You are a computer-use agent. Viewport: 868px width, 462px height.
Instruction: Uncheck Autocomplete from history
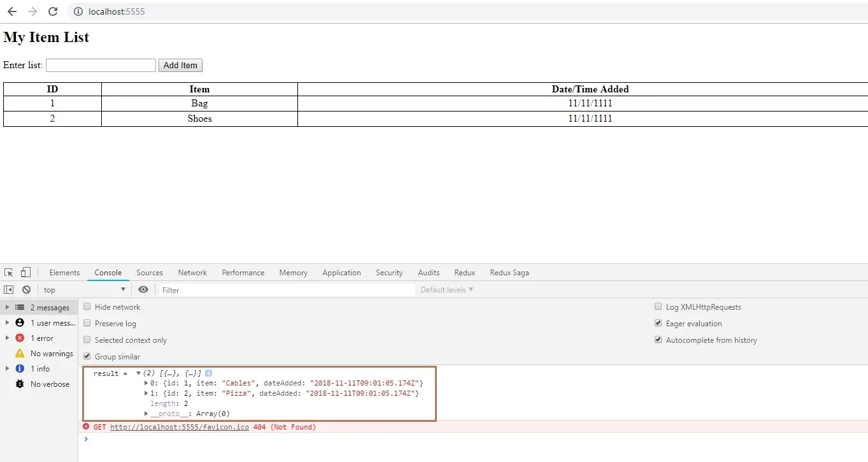coord(658,340)
